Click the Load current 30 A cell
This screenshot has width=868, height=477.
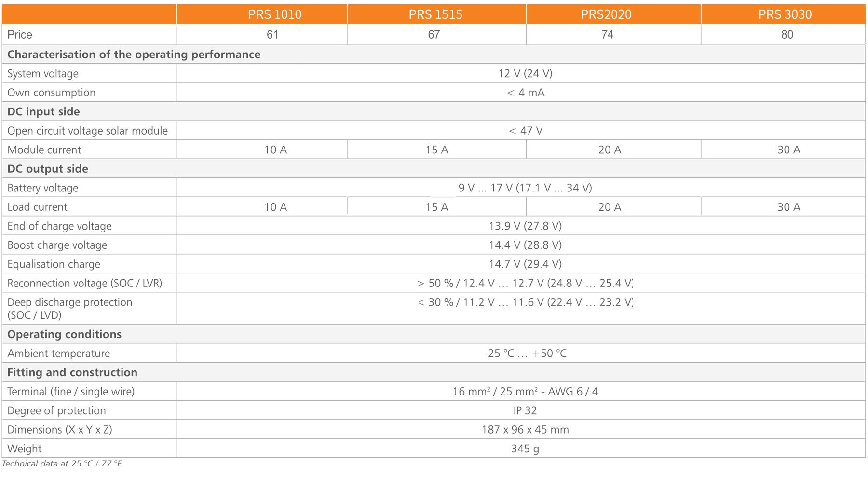tap(788, 207)
